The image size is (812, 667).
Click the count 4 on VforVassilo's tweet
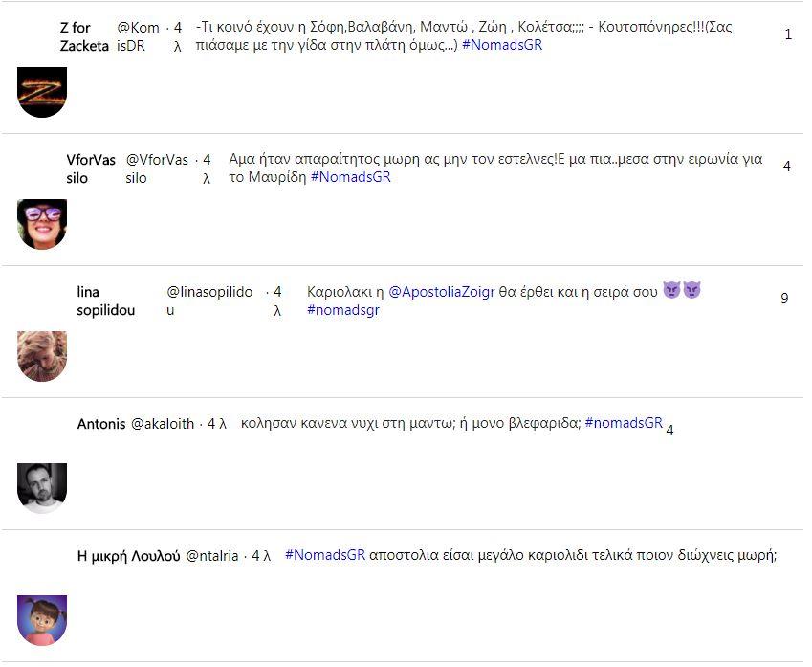coord(786,167)
